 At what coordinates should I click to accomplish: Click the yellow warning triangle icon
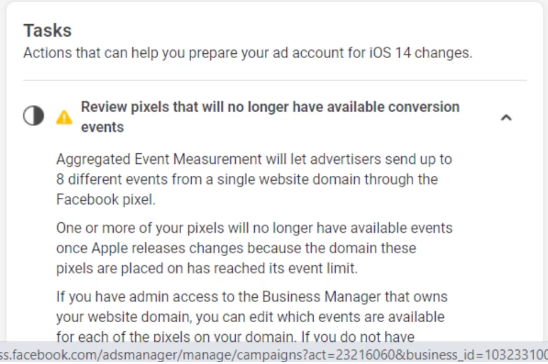pyautogui.click(x=64, y=117)
